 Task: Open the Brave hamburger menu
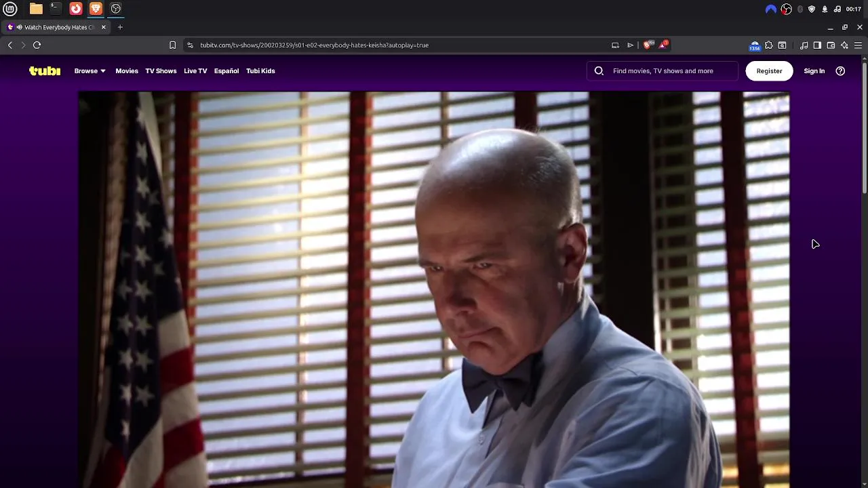tap(858, 45)
